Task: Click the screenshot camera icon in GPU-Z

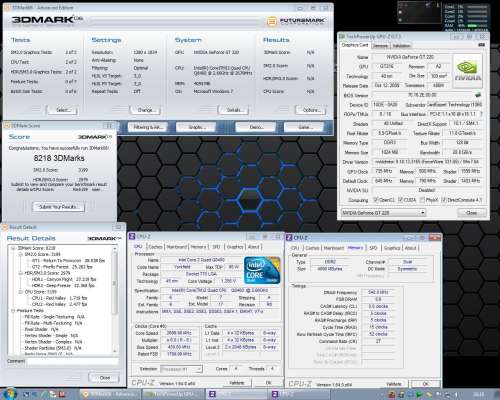Action: [481, 45]
